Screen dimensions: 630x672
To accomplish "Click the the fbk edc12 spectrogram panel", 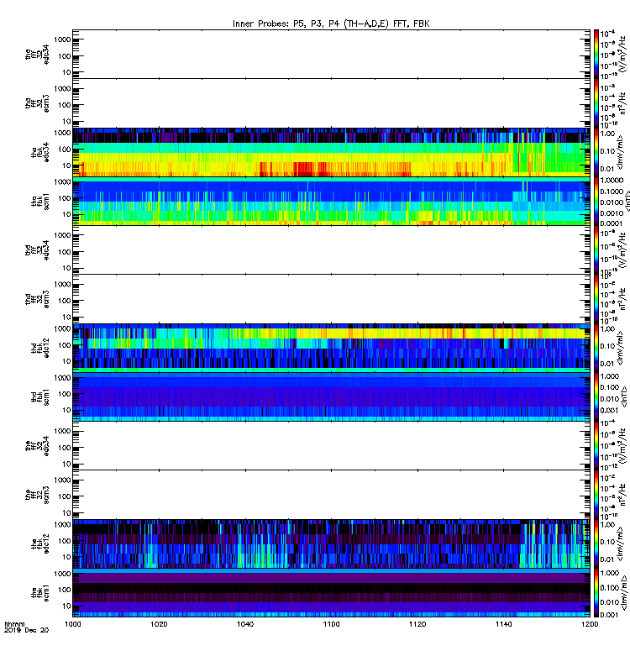I will pos(331,543).
